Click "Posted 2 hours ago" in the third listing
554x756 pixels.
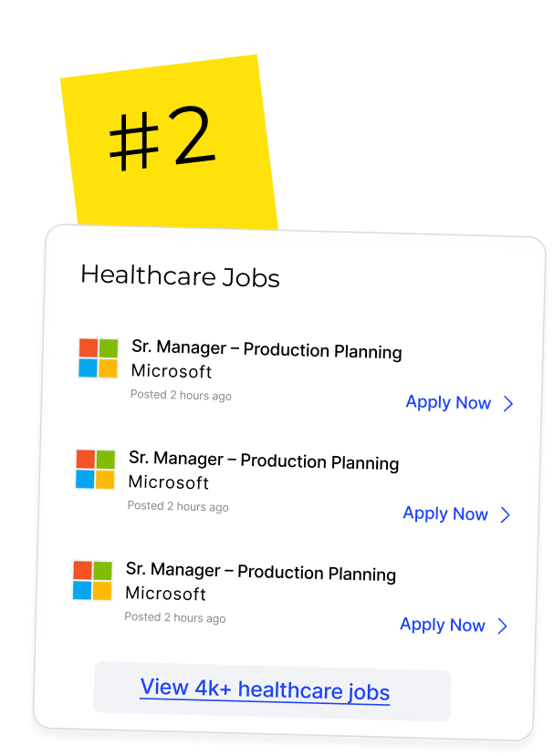(175, 617)
